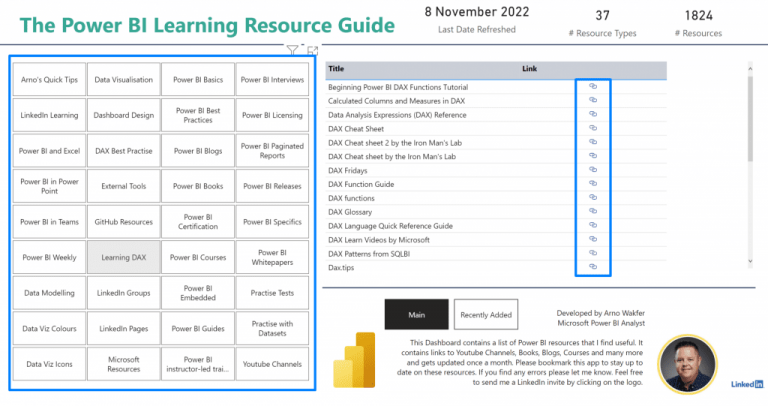Select the Power BI Licensing tile
This screenshot has height=406, width=768.
click(272, 115)
